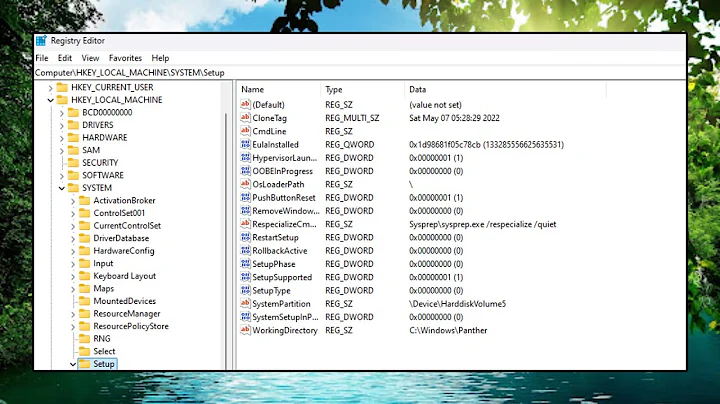Expand the DRIVERS key
This screenshot has width=720, height=404.
[62, 125]
